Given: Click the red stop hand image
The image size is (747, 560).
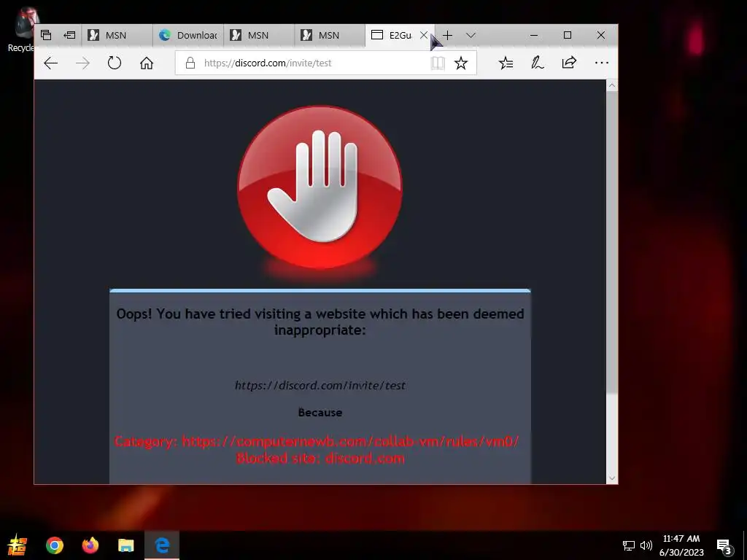Looking at the screenshot, I should [320, 187].
